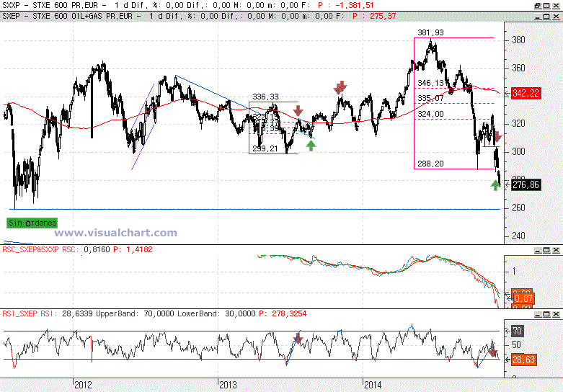Select the red 342,22 moving average price tag
The image size is (563, 392).
point(526,94)
